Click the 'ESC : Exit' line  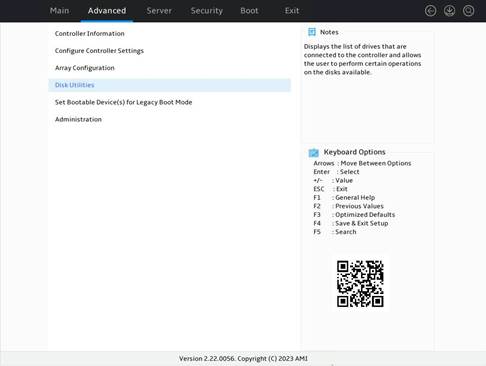coord(330,189)
